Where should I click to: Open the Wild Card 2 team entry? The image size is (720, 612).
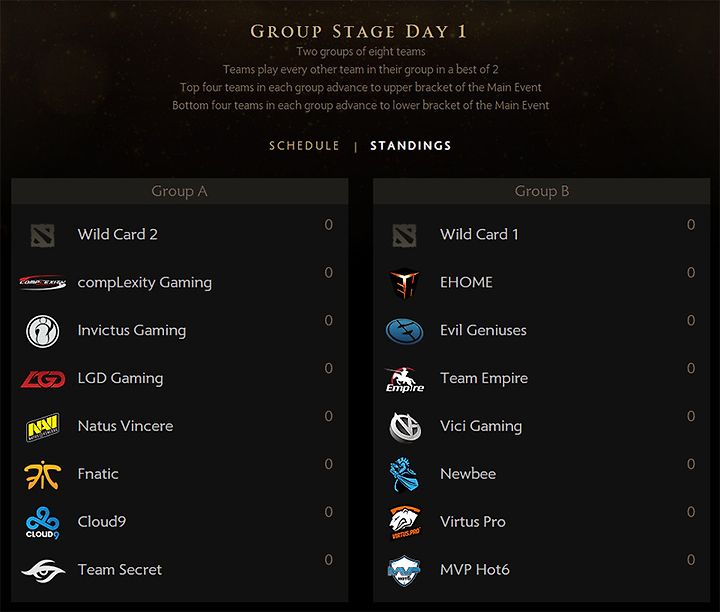coord(180,235)
